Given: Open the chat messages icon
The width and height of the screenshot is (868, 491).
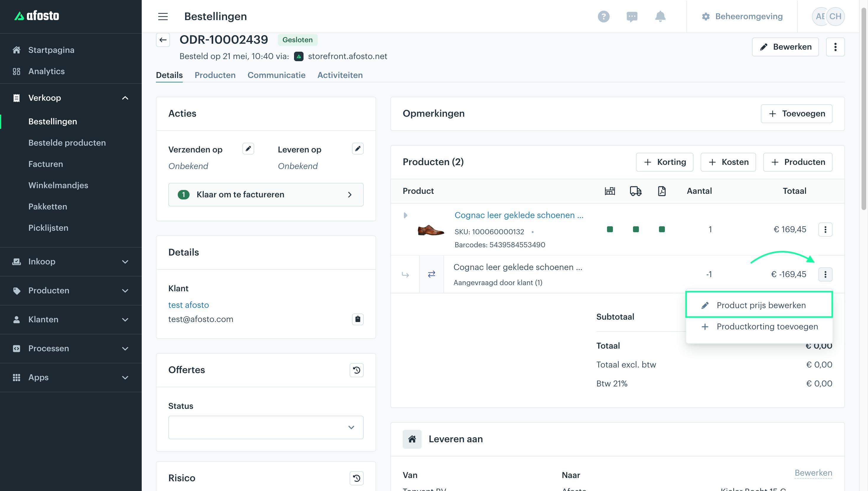Looking at the screenshot, I should click(x=632, y=16).
